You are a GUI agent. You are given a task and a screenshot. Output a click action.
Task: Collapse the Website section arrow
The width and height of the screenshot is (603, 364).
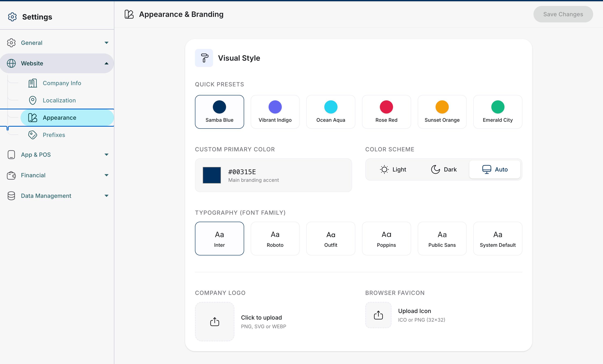coord(107,63)
